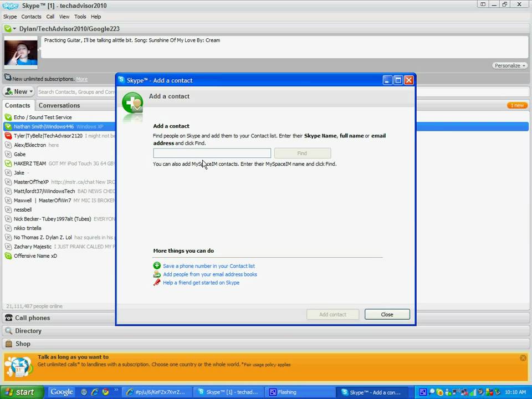532x399 pixels.
Task: Click Help a friend get started link
Action: pos(201,283)
